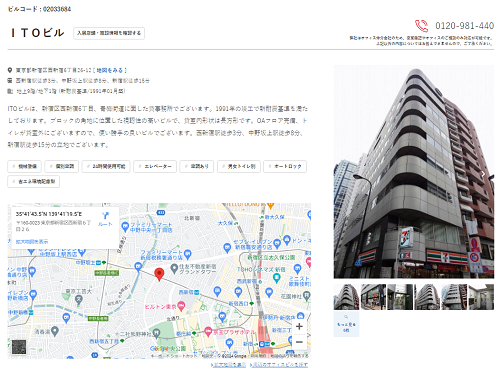
Task: Select the first building thumbnail photo
Action: (x=346, y=297)
